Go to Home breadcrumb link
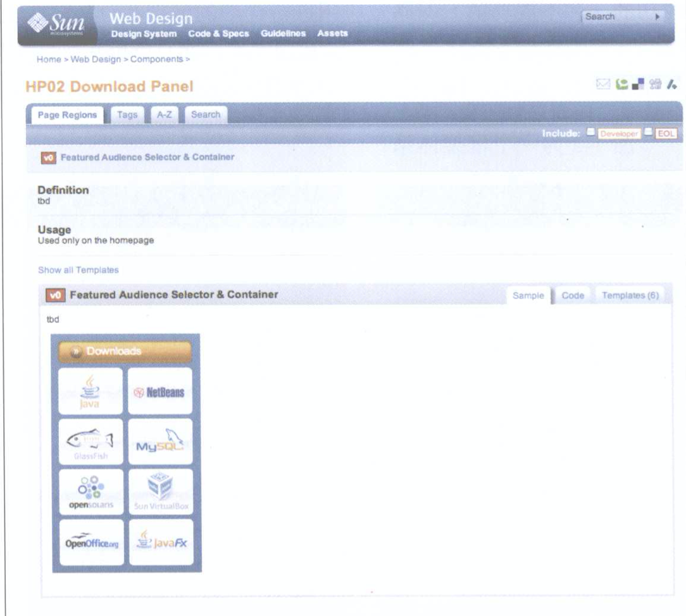686x616 pixels. point(49,59)
